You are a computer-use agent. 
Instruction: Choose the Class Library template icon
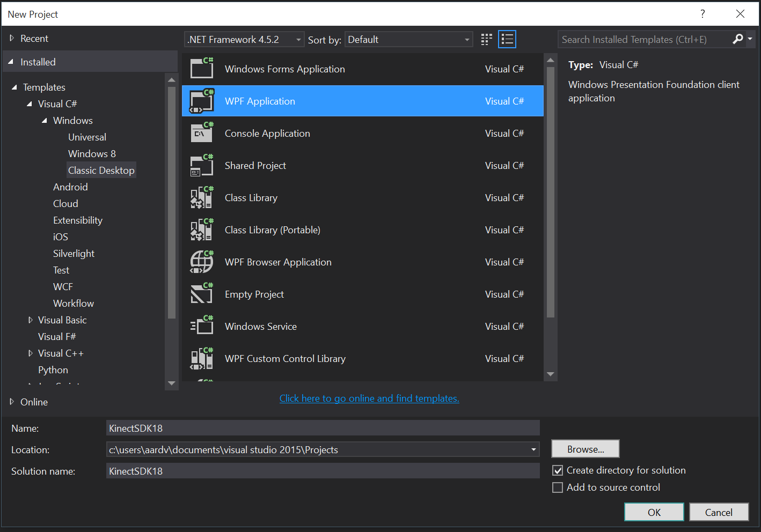coord(201,197)
